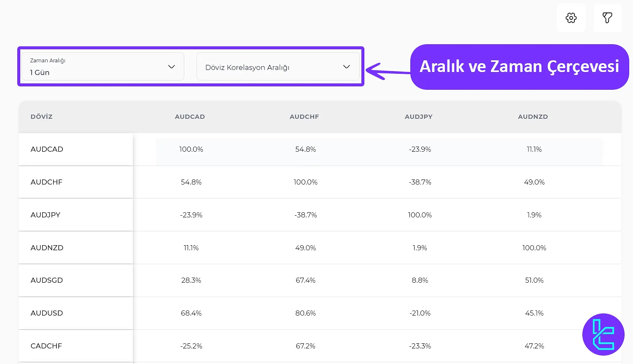The width and height of the screenshot is (633, 364).
Task: Click the chevron on the 1 Gün selector
Action: (x=171, y=66)
